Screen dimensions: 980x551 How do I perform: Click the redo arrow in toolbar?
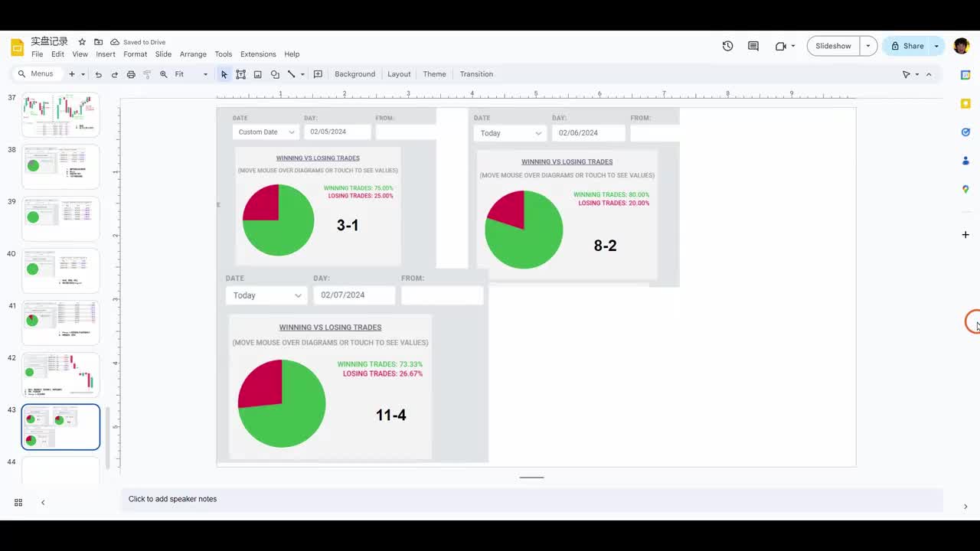(x=115, y=74)
